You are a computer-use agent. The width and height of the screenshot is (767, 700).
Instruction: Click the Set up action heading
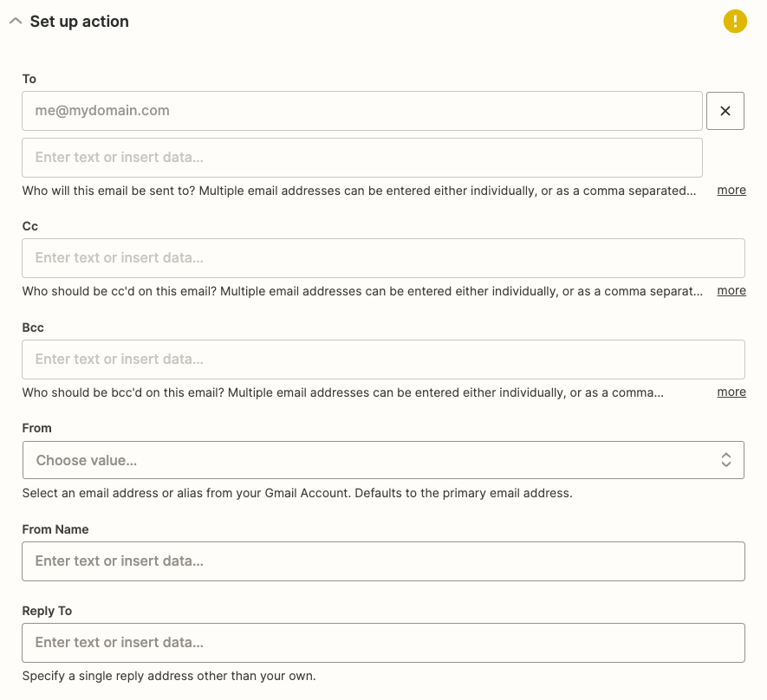pyautogui.click(x=79, y=22)
